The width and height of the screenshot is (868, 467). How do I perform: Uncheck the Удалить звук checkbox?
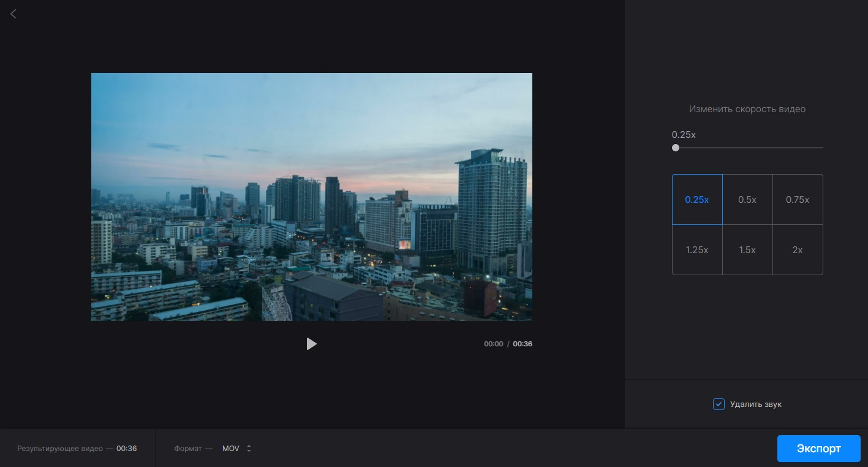click(x=719, y=404)
